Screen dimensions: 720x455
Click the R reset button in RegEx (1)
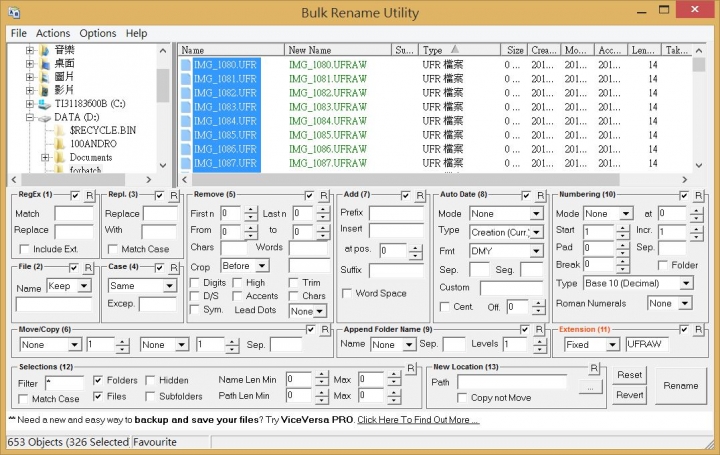click(x=90, y=196)
